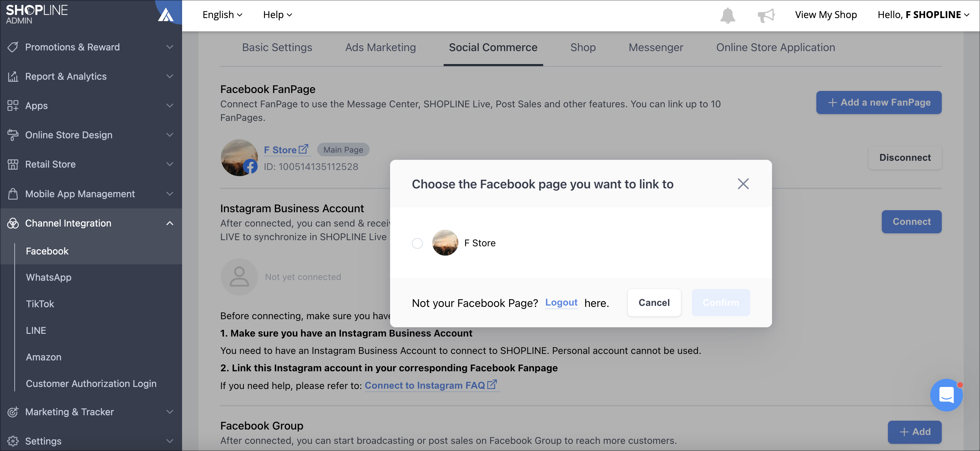
Task: Click the SHOPLINE Admin logo
Action: (36, 14)
